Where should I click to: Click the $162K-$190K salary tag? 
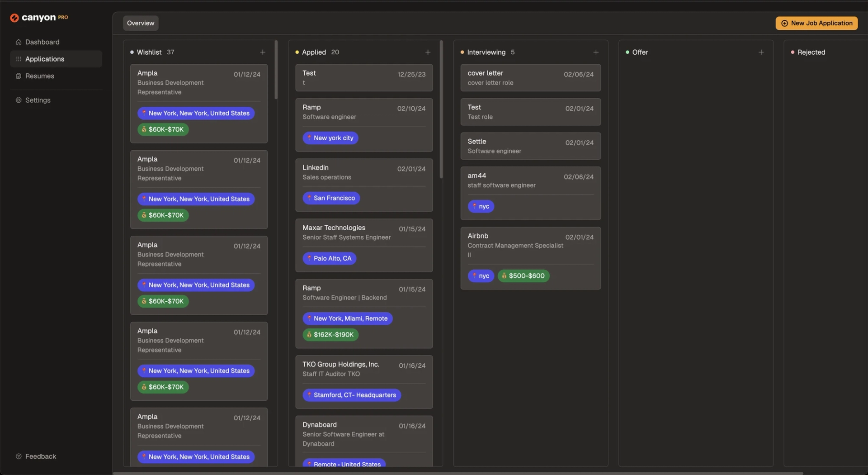tap(330, 335)
